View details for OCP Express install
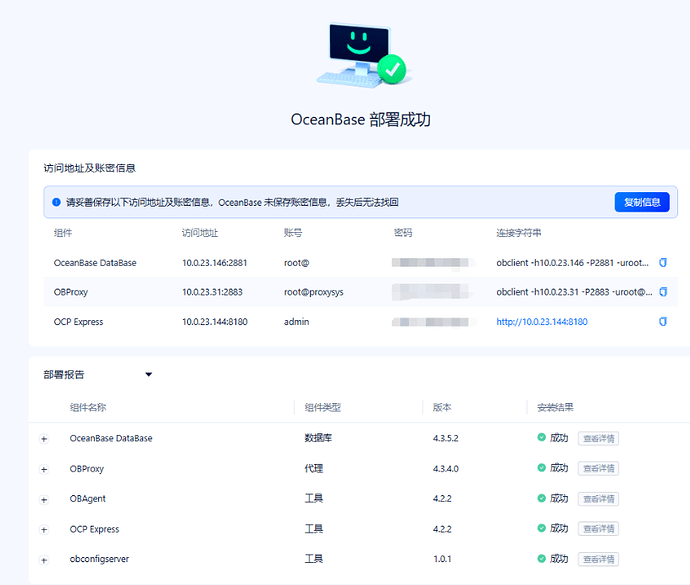Screen dimensions: 690x585 pyautogui.click(x=598, y=529)
